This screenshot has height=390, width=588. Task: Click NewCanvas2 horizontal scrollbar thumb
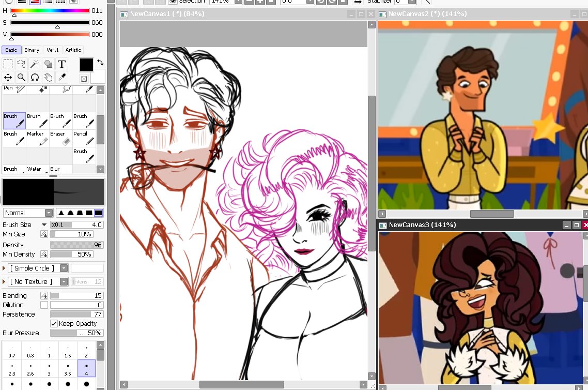pyautogui.click(x=492, y=214)
